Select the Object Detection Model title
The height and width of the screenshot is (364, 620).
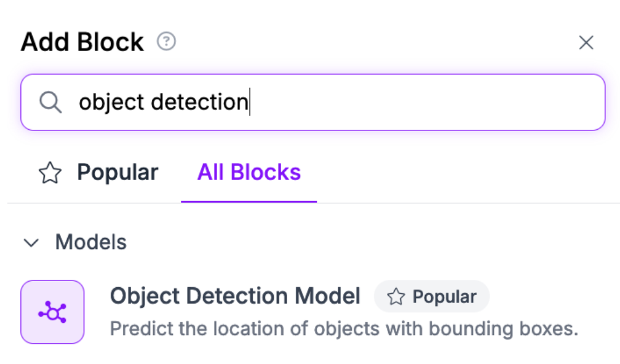[234, 296]
